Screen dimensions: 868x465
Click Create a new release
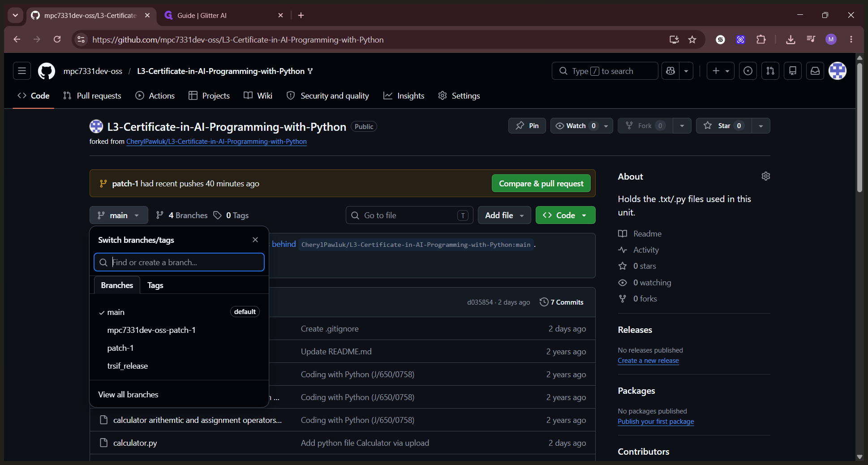tap(648, 361)
